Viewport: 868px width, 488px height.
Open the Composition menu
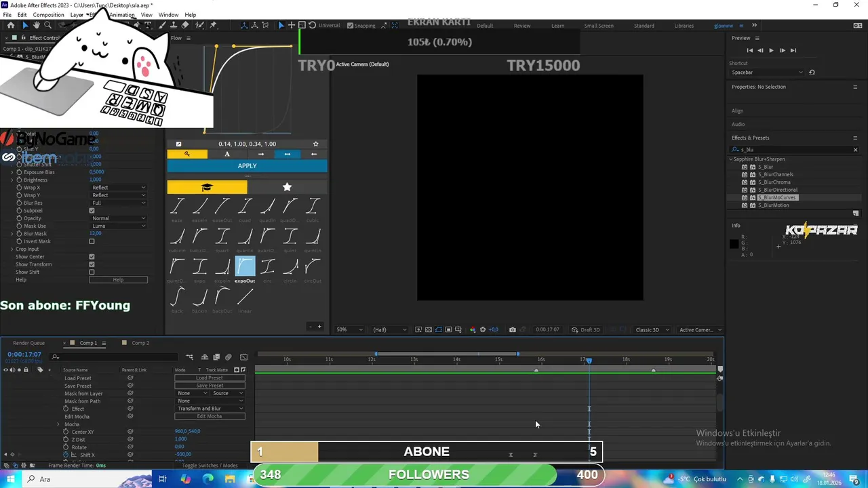point(48,15)
